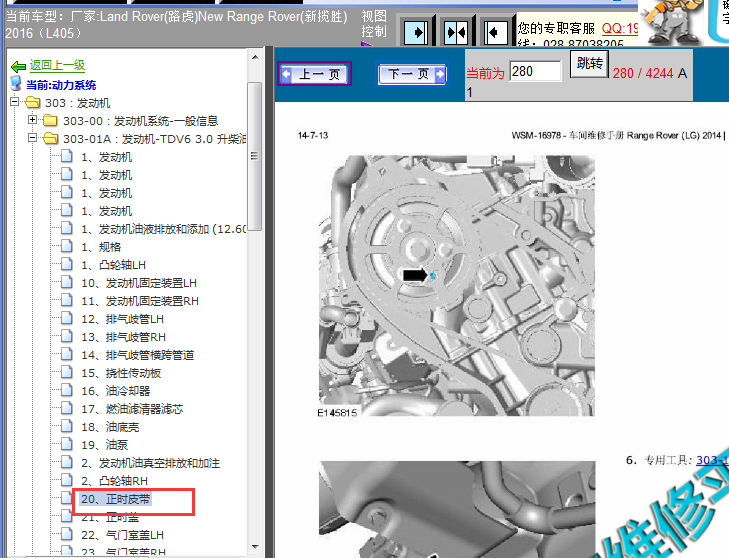Click document icon beside 18、油底壳
Screen dimensions: 729x558
pyautogui.click(x=67, y=426)
